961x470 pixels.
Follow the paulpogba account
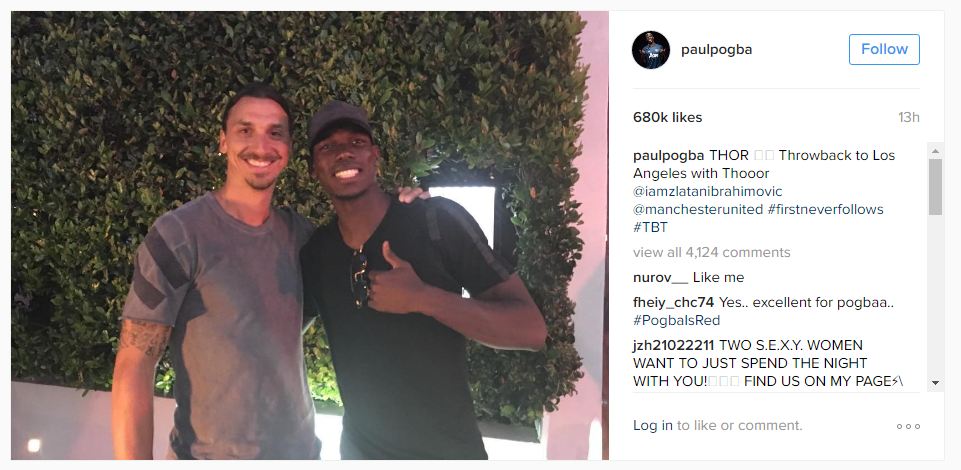[884, 50]
